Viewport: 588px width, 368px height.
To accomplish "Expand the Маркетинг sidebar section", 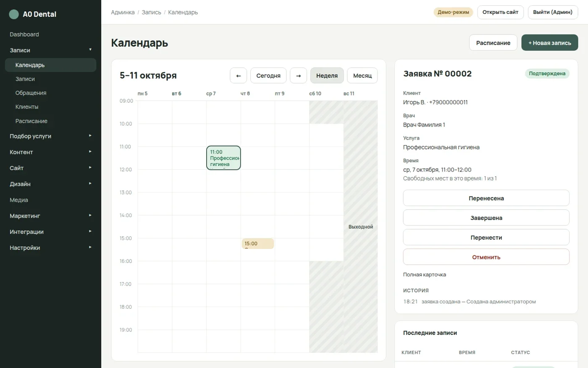I will (50, 216).
